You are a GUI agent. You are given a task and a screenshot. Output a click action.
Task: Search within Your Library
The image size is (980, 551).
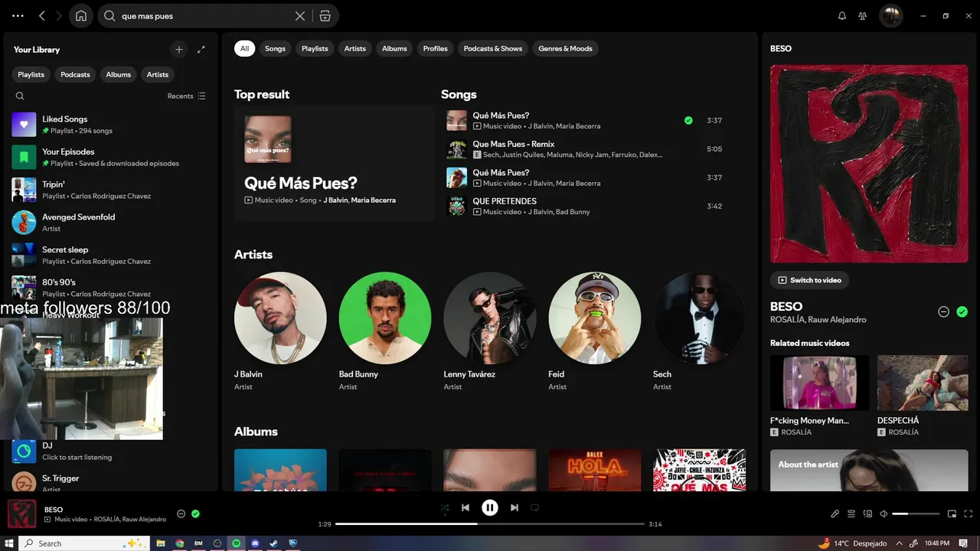[x=20, y=96]
